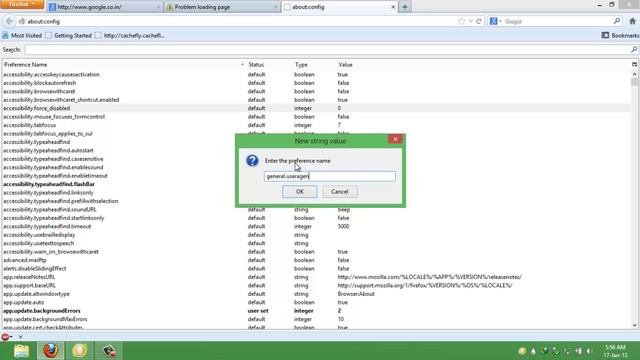Open the cachefly bookmark link
This screenshot has height=360, width=640.
(x=129, y=36)
